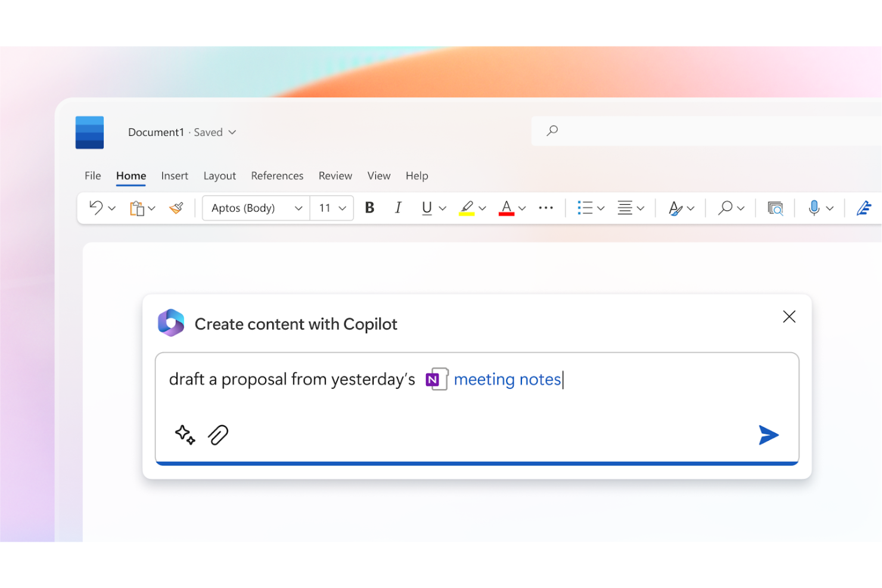Close the Copilot content dialog
Viewport: 882px width, 588px height.
789,316
